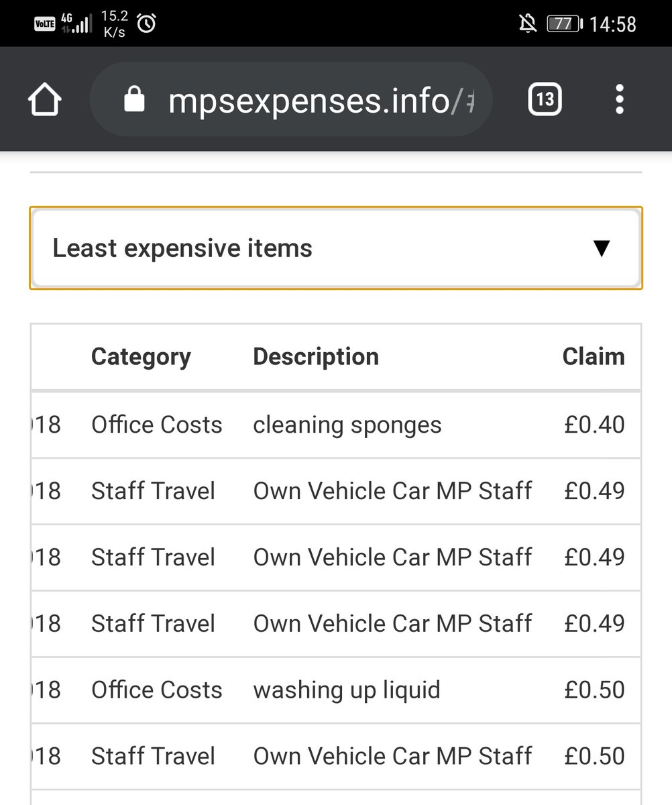Tap the last Own Vehicle Car MP Staff entry

click(x=392, y=756)
